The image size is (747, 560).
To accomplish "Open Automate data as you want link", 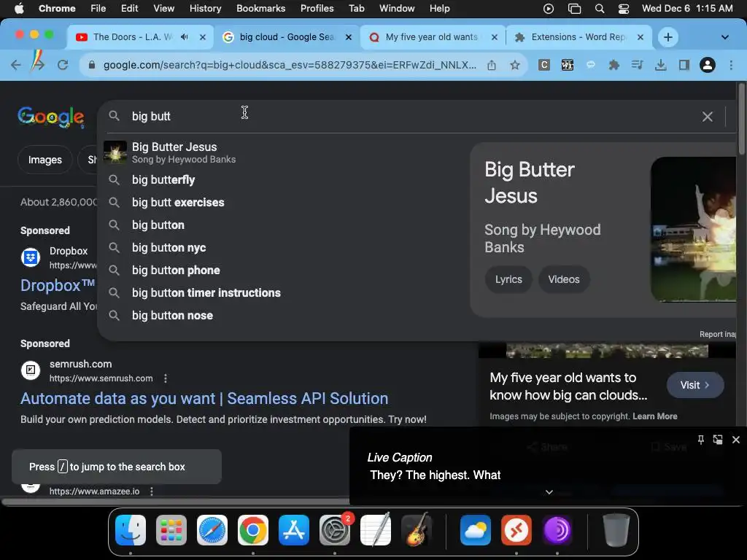I will click(204, 399).
